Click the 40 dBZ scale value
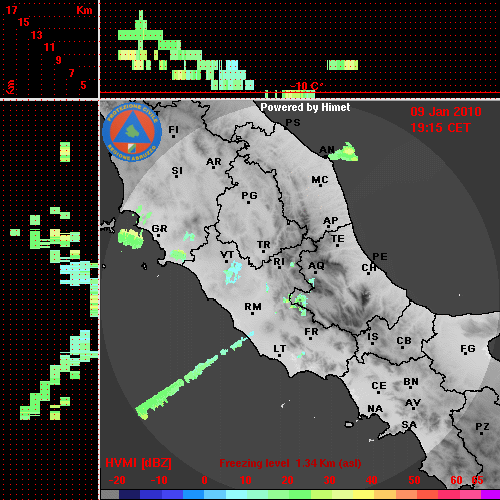The height and width of the screenshot is (500, 500). tap(372, 480)
